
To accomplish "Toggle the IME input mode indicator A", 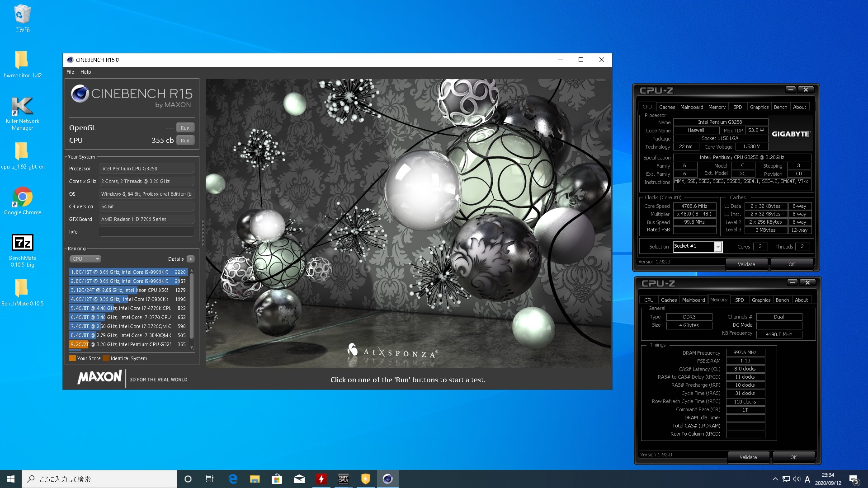I will (x=807, y=479).
